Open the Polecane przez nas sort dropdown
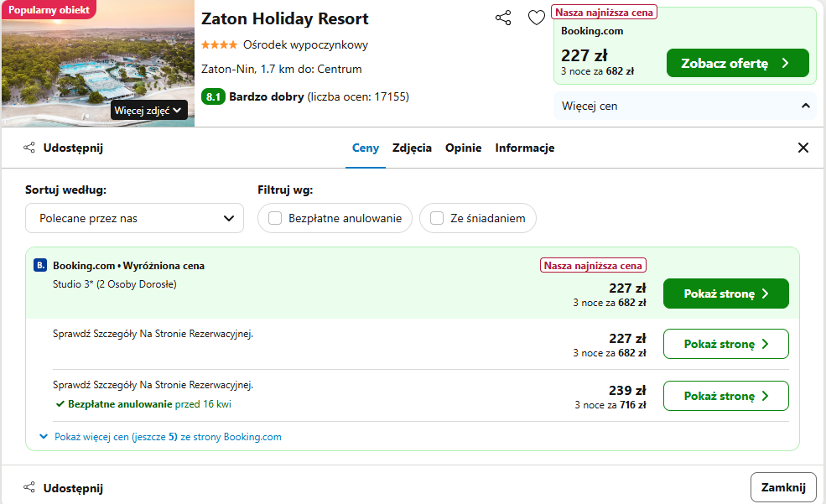Screen dimensions: 826x504 tap(134, 218)
